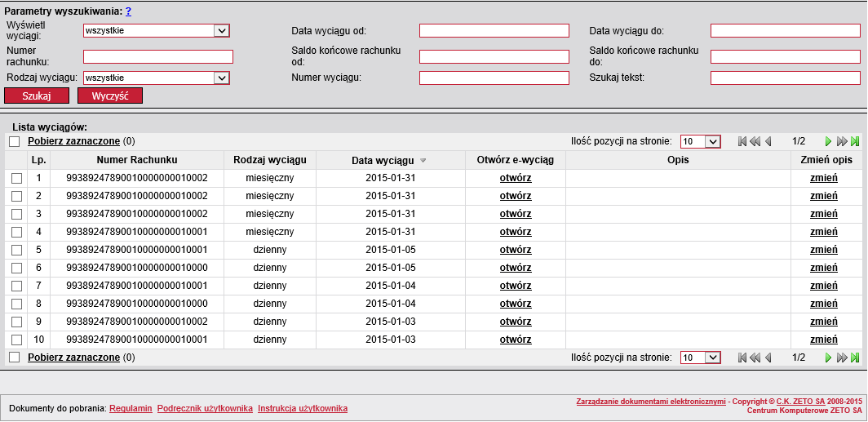Open the Wyświetl wyciągi dropdown
Viewport: 868px width, 422px height.
156,30
